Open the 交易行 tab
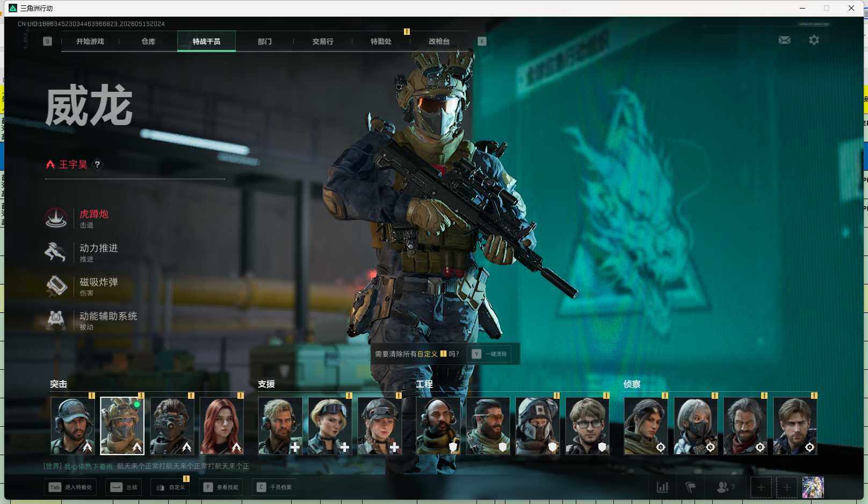 click(323, 41)
